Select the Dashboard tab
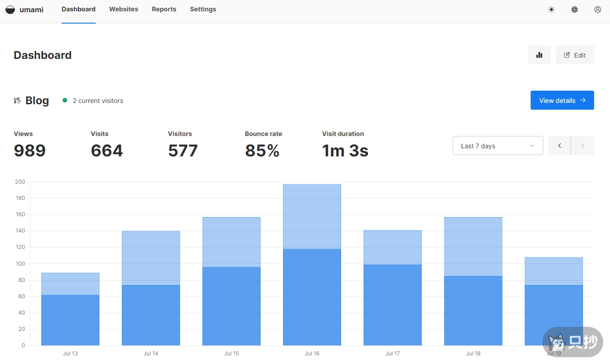The width and height of the screenshot is (610, 364). tap(78, 9)
